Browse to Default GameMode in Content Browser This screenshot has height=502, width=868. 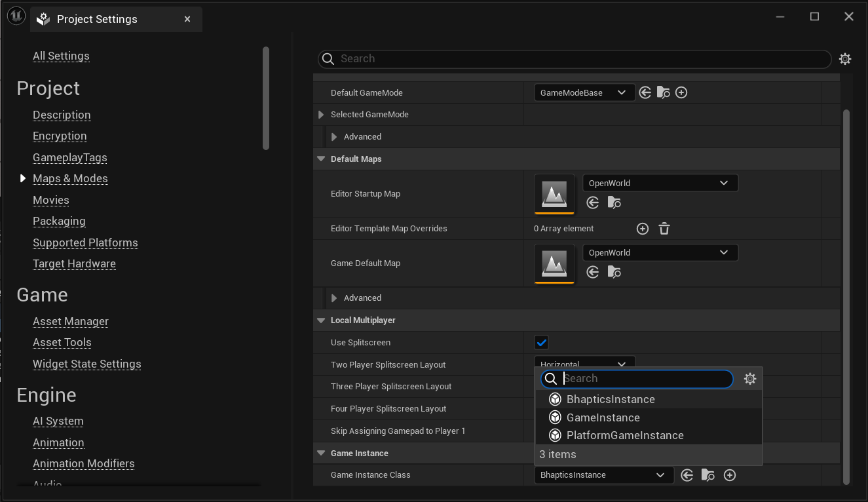point(664,92)
